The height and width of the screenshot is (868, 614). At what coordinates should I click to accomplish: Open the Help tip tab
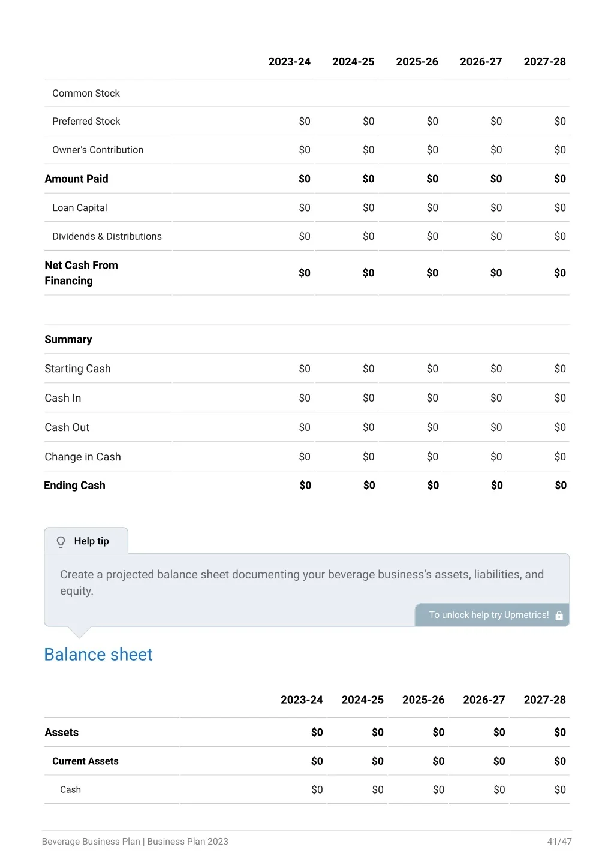[x=86, y=541]
